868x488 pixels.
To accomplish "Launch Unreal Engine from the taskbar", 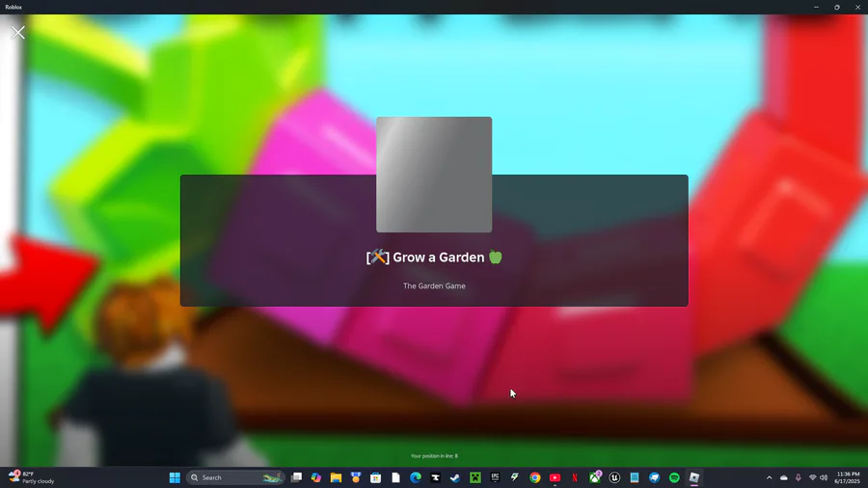I will pyautogui.click(x=614, y=477).
